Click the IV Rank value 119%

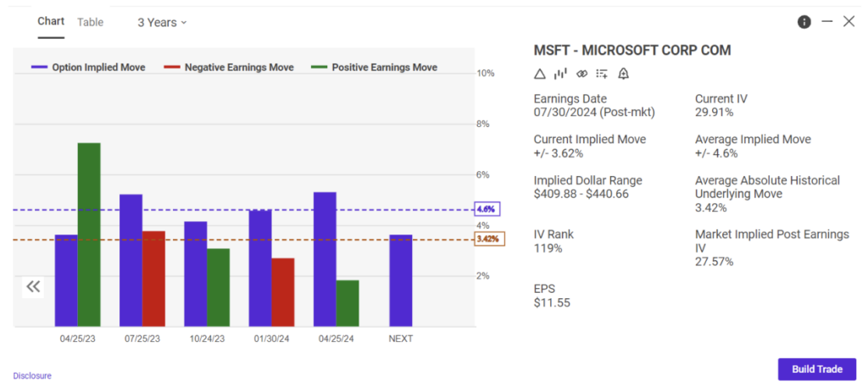click(548, 248)
